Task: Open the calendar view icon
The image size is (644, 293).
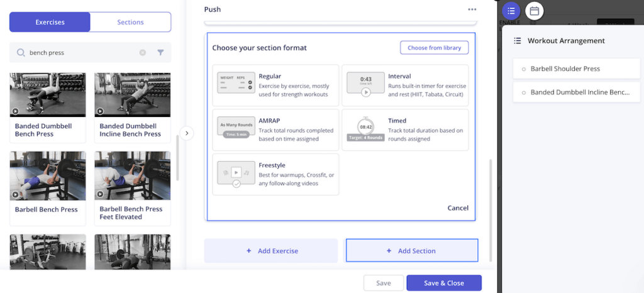Action: tap(534, 11)
